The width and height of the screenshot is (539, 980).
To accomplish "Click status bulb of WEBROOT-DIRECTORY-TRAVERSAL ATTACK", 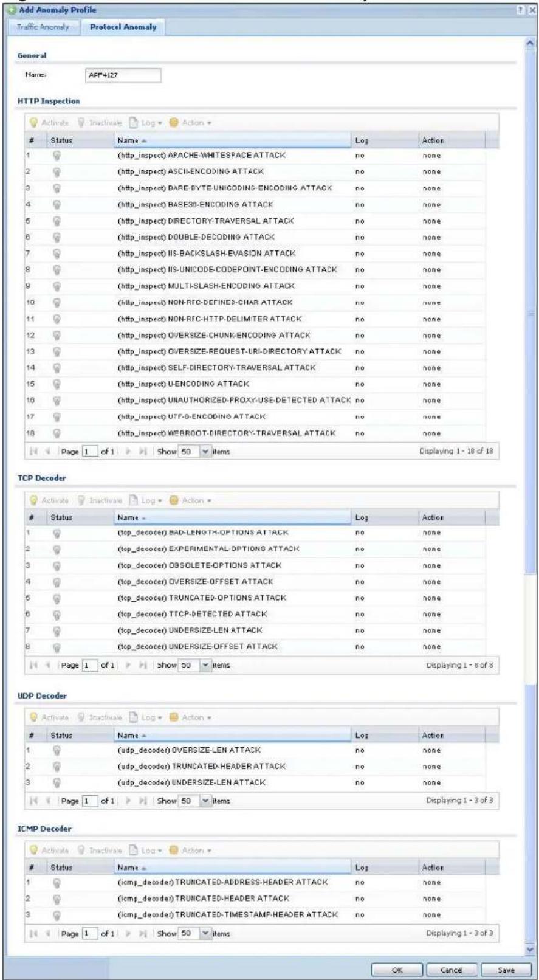I will pos(57,433).
